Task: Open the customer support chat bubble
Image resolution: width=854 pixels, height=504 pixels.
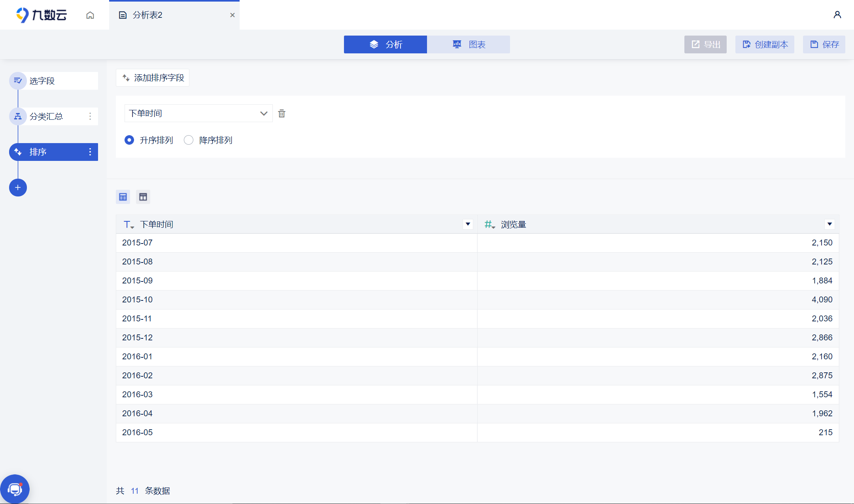Action: tap(15, 489)
